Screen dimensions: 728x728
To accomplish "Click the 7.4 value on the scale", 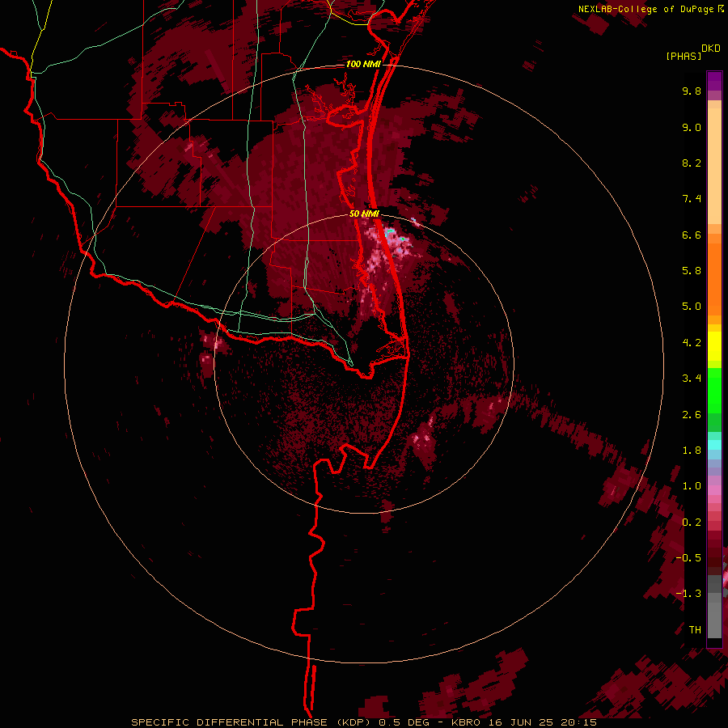I will [692, 199].
